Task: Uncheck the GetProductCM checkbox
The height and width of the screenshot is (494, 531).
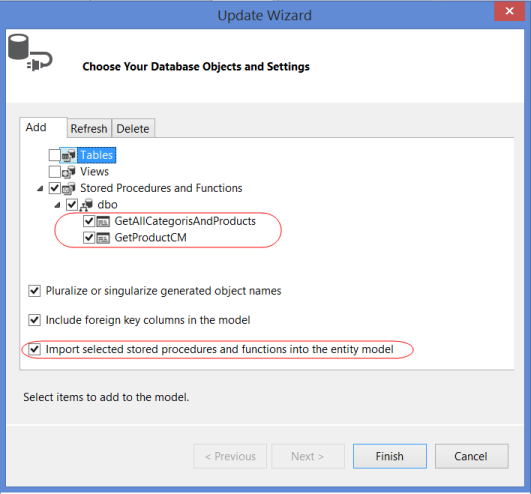Action: (x=89, y=238)
